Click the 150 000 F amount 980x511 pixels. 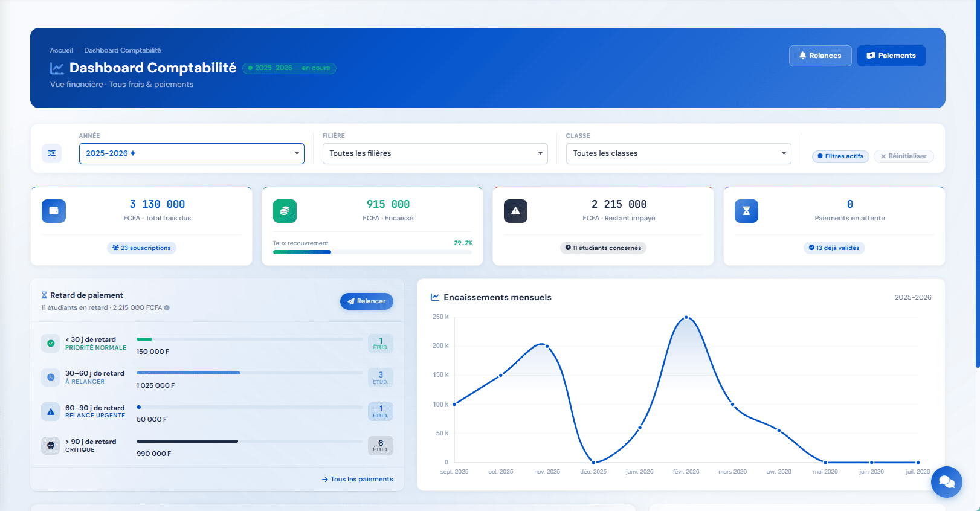pos(152,352)
